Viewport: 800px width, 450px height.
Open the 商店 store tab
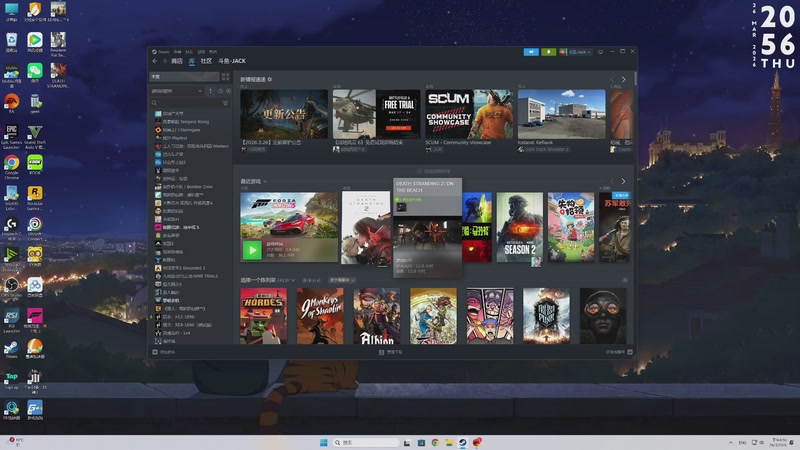click(177, 61)
